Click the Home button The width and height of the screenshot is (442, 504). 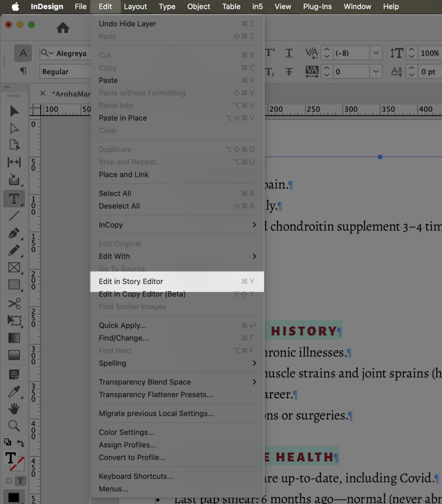63,28
